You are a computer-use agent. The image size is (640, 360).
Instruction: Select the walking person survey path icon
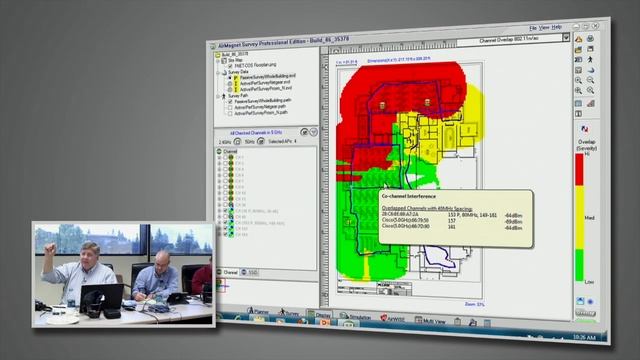[590, 60]
